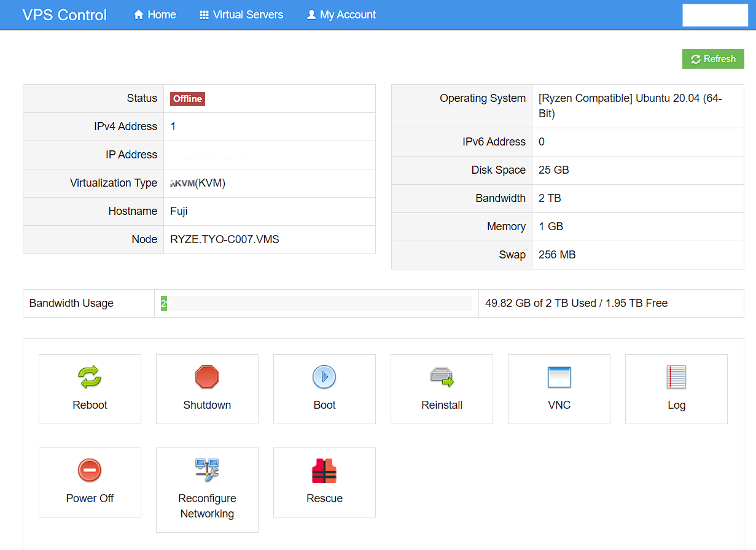Image resolution: width=756 pixels, height=550 pixels.
Task: Click the Power Off button label
Action: pyautogui.click(x=90, y=498)
